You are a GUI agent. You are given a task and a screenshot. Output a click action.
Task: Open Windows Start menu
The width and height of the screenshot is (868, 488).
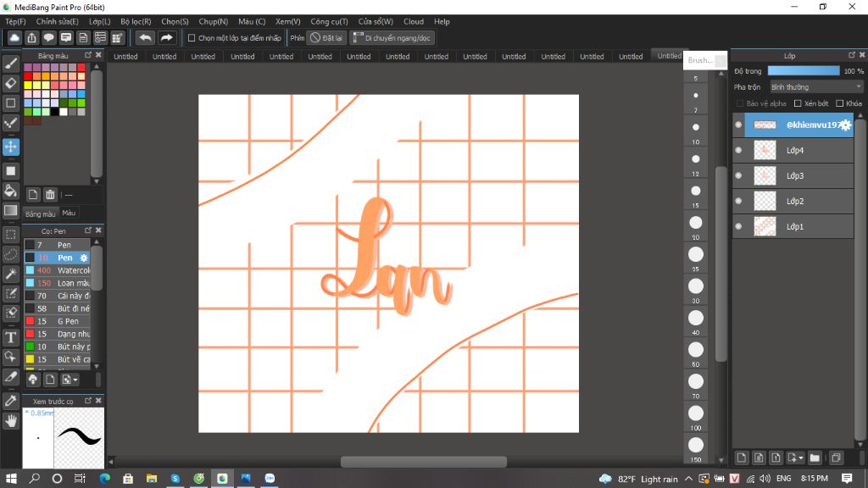pyautogui.click(x=11, y=479)
